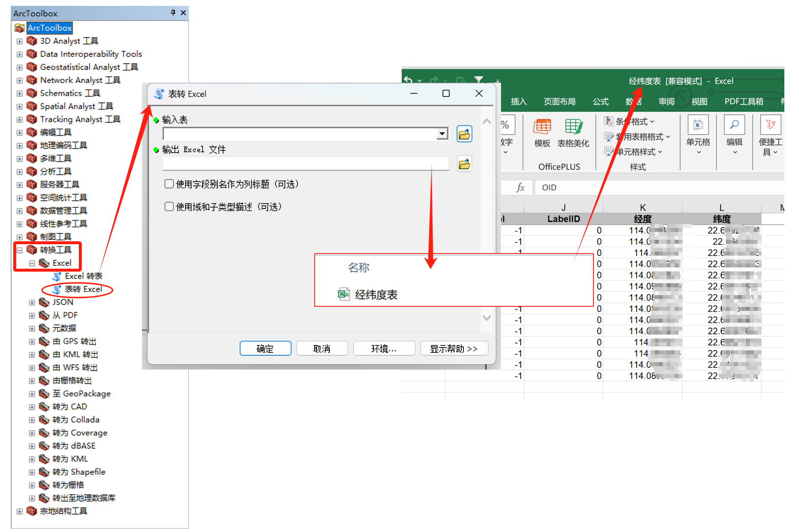Click 显示帮助 >> button

pyautogui.click(x=454, y=348)
